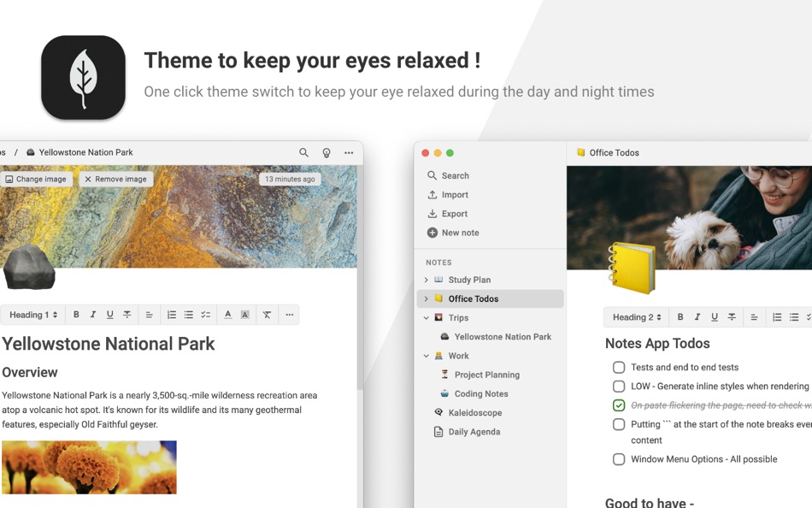Open Project Planning note
Viewport: 812px width, 508px height.
point(487,375)
